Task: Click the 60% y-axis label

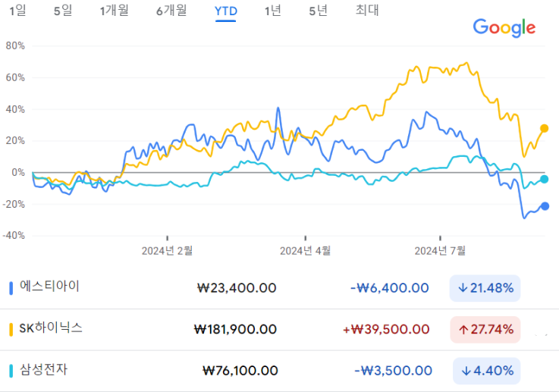Action: (15, 77)
